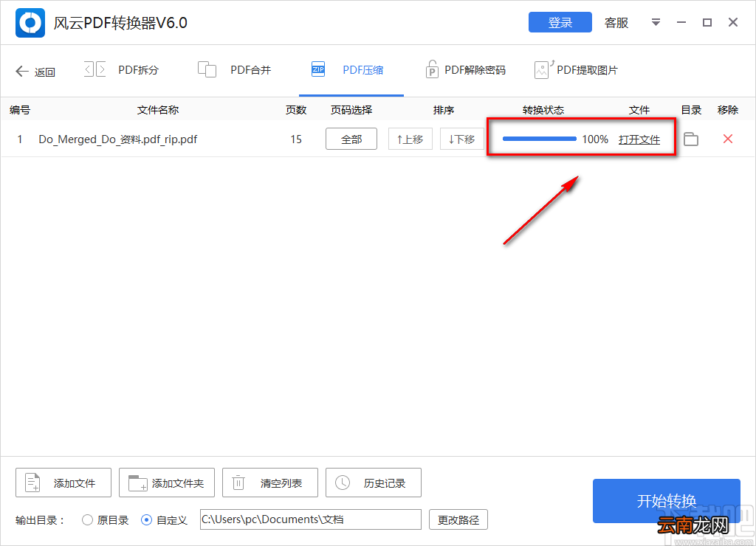Click the 打开文件 link

pyautogui.click(x=639, y=139)
